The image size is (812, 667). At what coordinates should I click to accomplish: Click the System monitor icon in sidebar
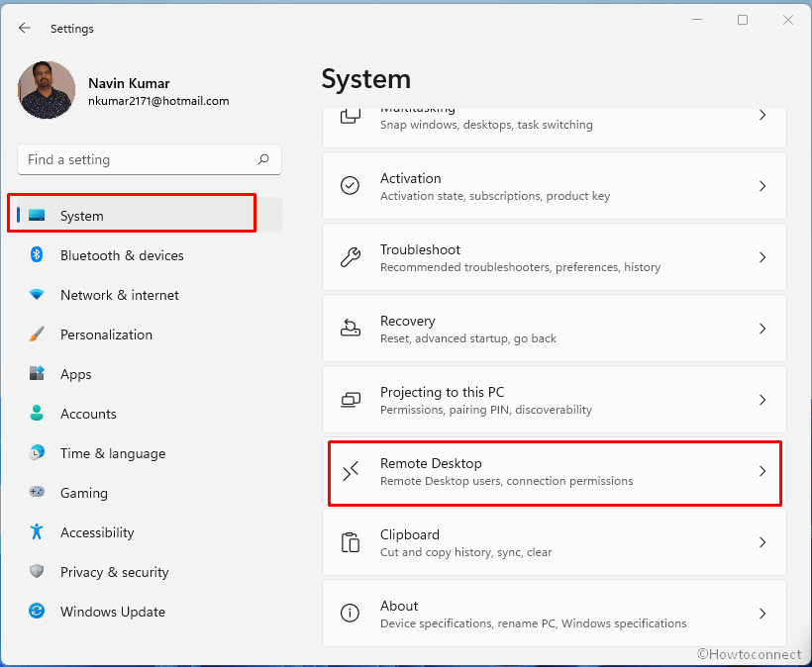pos(37,216)
